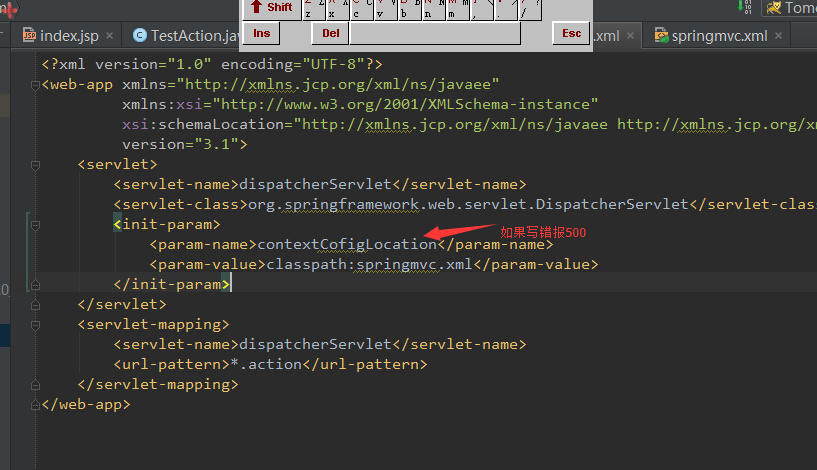Select the partially hidden .xml editor tab
This screenshot has width=817, height=470.
pos(606,35)
